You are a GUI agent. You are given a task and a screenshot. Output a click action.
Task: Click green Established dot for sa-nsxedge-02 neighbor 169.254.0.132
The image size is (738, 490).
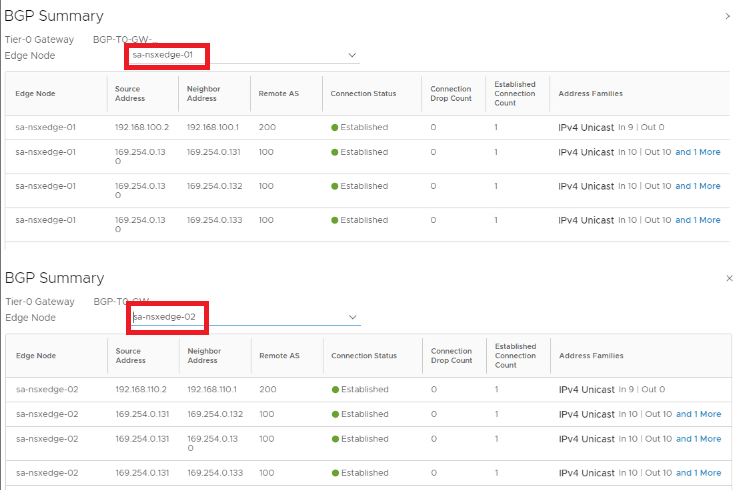[335, 414]
